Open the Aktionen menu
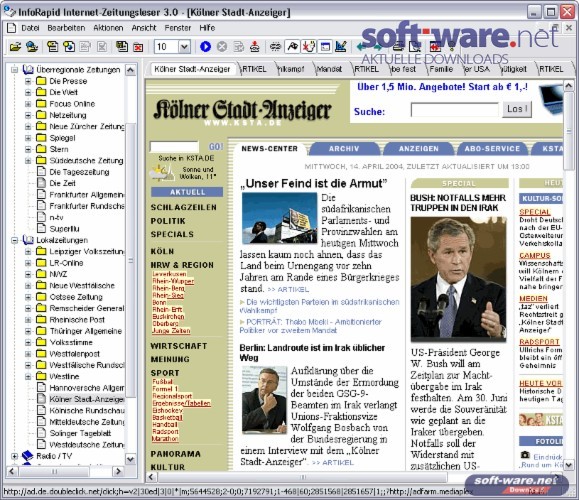 (x=108, y=28)
